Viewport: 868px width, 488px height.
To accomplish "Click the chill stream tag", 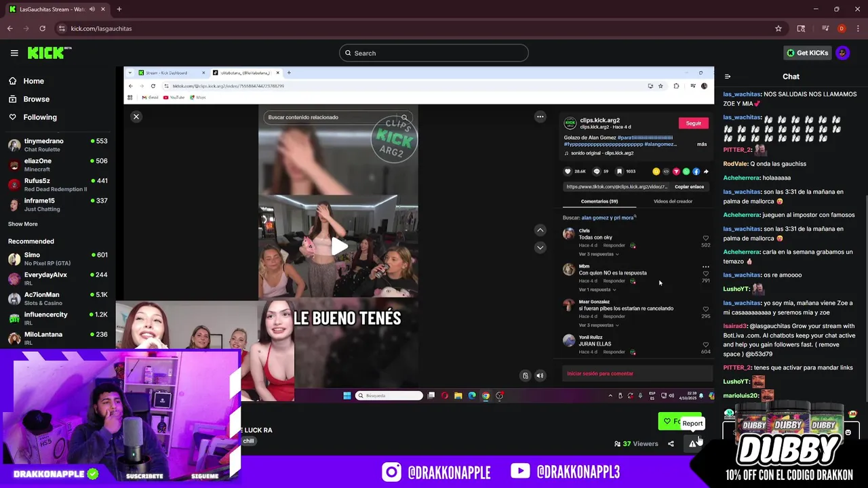I will (x=248, y=441).
